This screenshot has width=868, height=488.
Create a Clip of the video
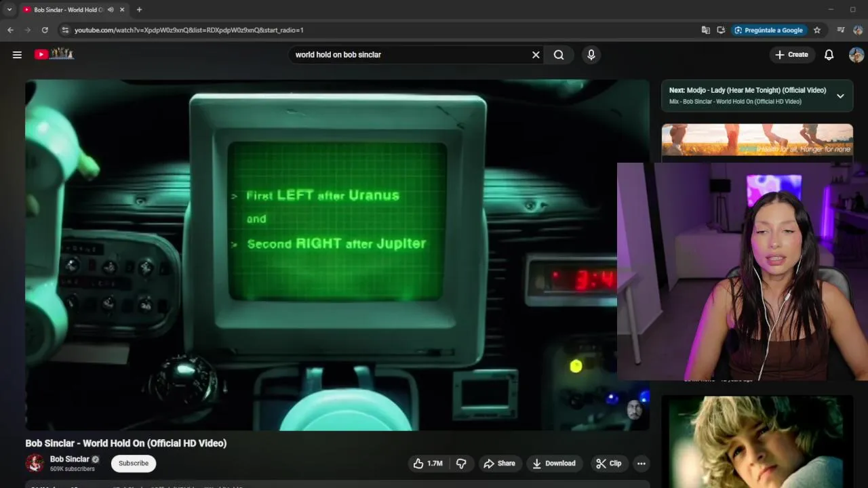coord(608,464)
